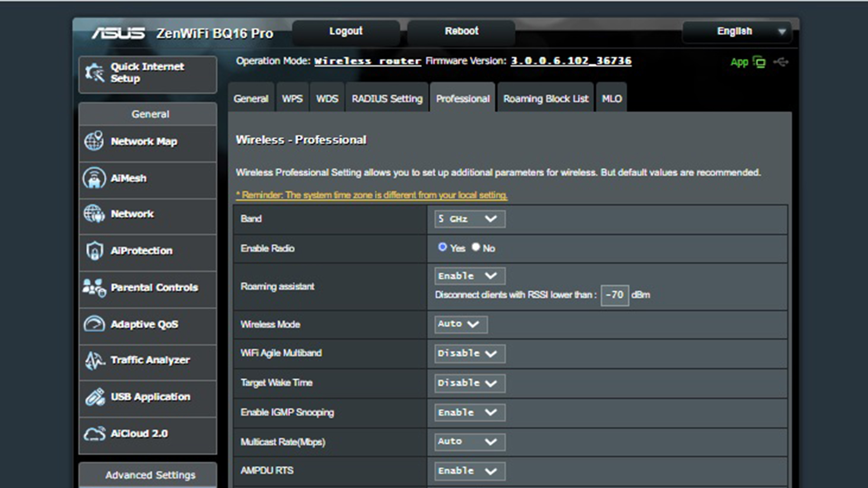Open the AMPDU RTS dropdown
Image resolution: width=868 pixels, height=488 pixels.
[470, 471]
